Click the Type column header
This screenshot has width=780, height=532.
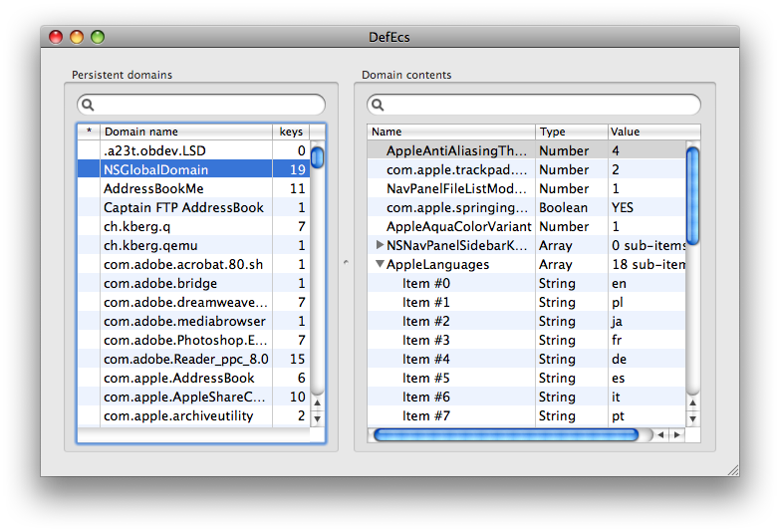(571, 132)
